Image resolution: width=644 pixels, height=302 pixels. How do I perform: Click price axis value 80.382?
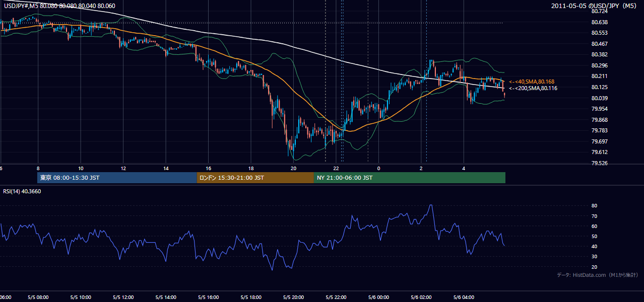599,54
